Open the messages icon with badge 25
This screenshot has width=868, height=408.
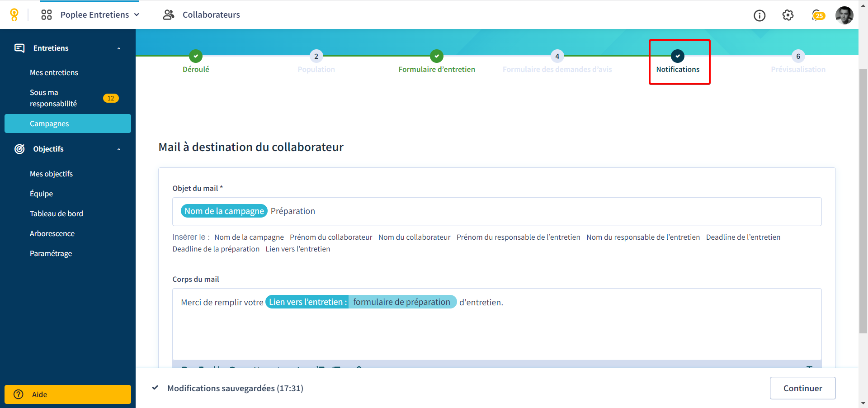(818, 15)
